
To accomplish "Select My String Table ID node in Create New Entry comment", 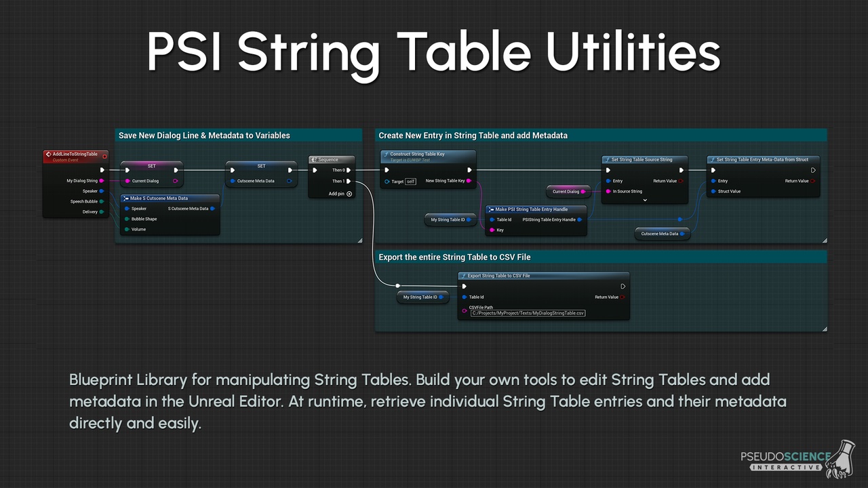I will tap(450, 220).
